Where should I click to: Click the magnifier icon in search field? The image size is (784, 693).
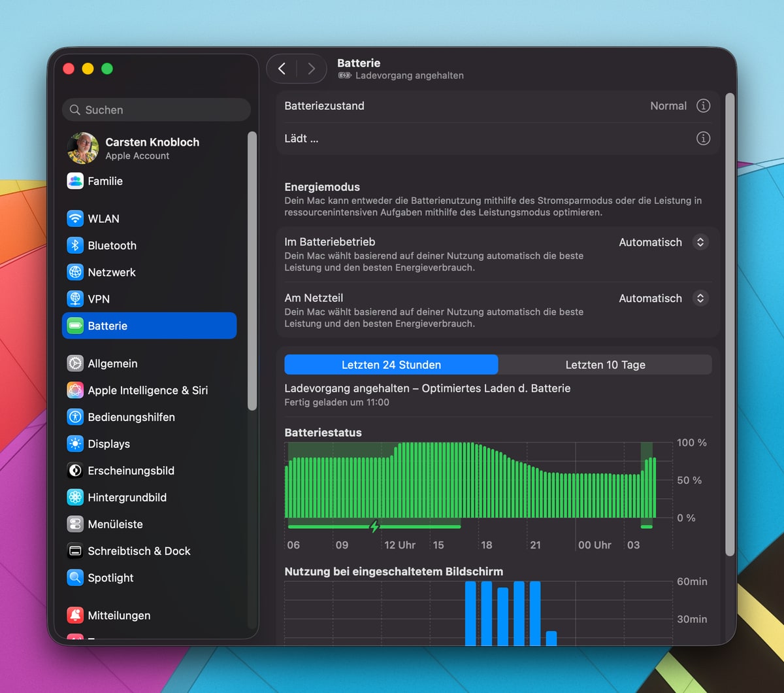coord(75,110)
